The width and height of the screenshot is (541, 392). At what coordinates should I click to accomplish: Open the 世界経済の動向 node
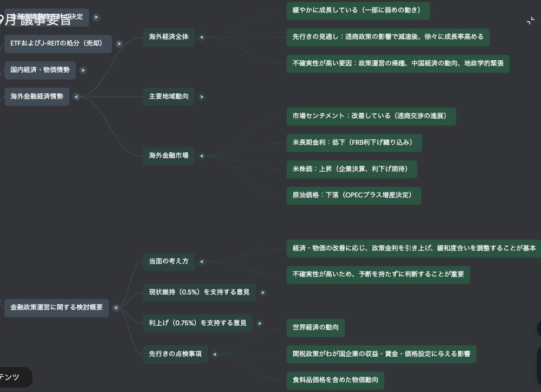click(315, 327)
